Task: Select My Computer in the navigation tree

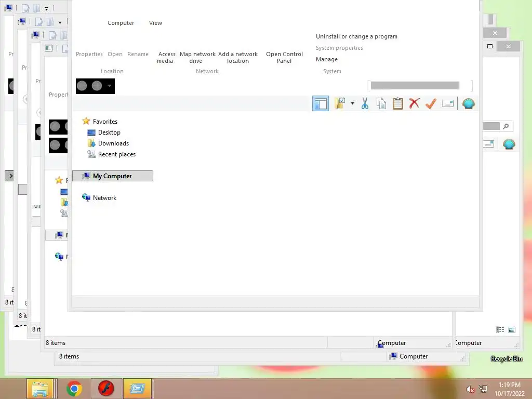Action: tap(113, 176)
